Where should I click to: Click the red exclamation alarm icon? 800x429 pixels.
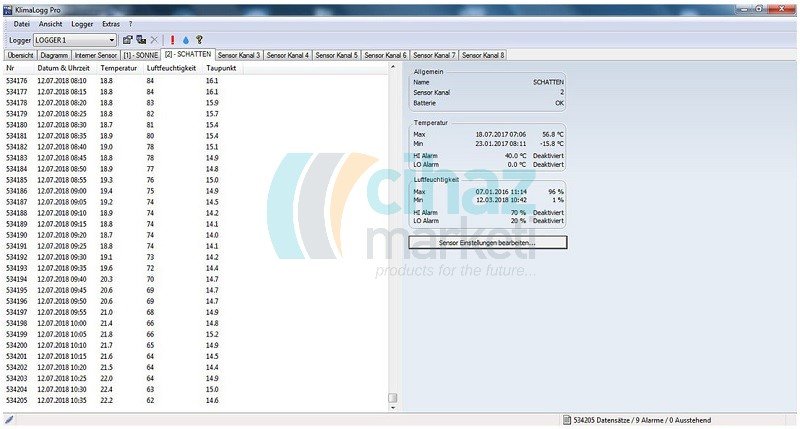coord(172,40)
